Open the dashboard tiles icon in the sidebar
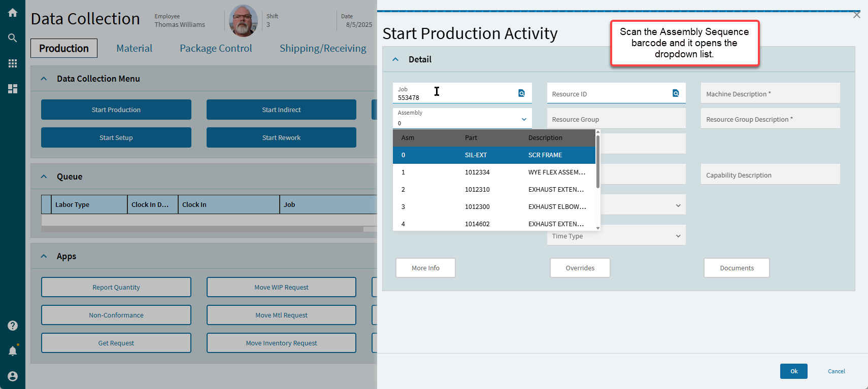 pyautogui.click(x=13, y=89)
